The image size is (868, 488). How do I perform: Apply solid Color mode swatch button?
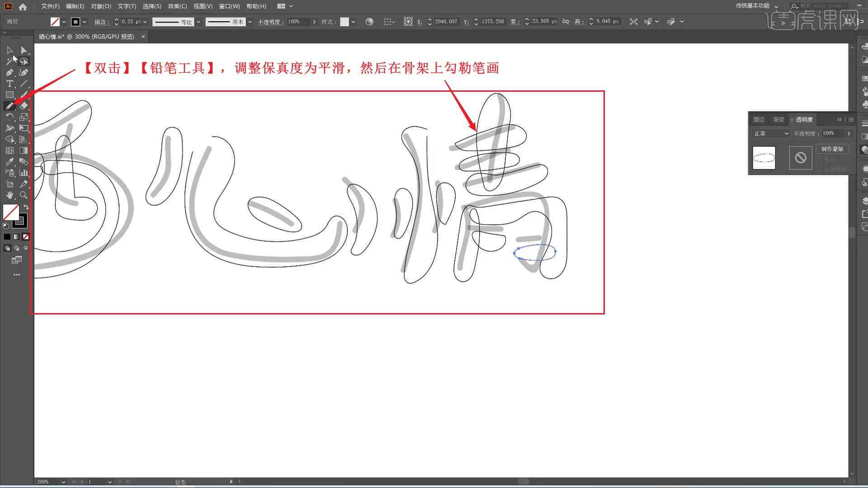tap(7, 237)
